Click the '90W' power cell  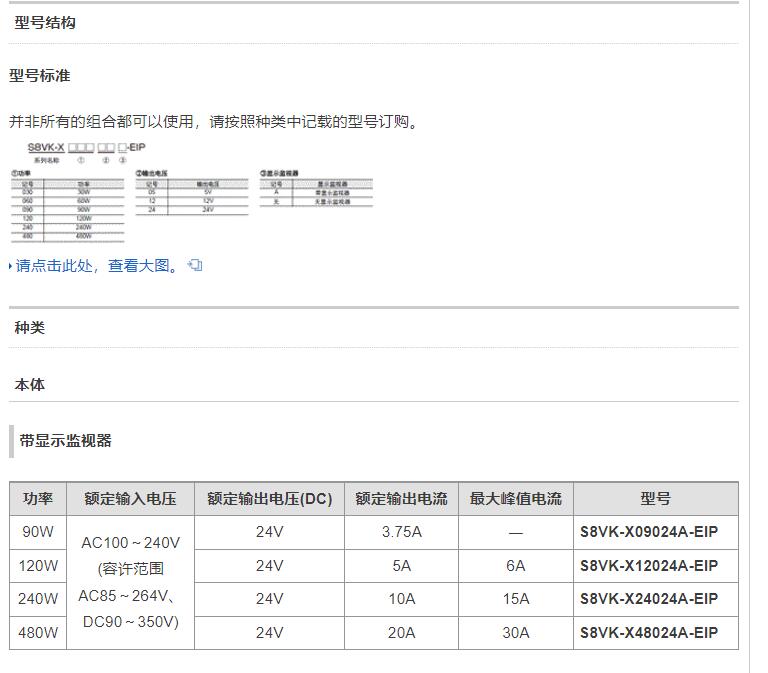point(38,532)
